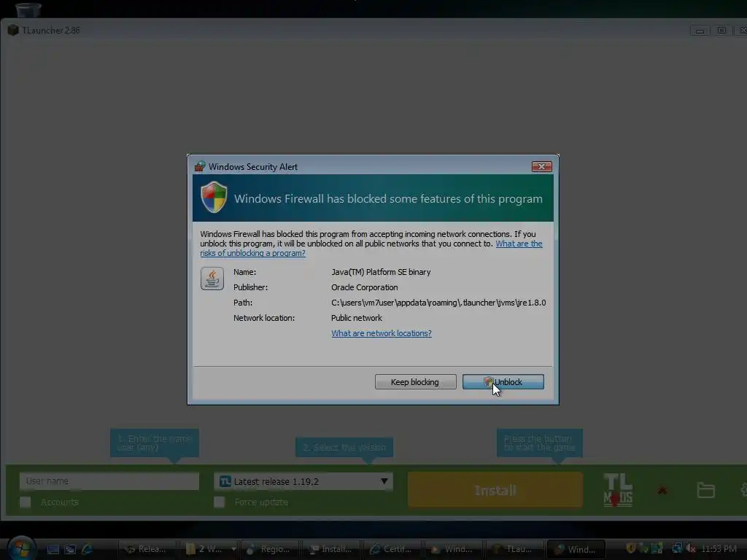Viewport: 747px width, 560px height.
Task: Click the security alert title bar icon
Action: (200, 167)
